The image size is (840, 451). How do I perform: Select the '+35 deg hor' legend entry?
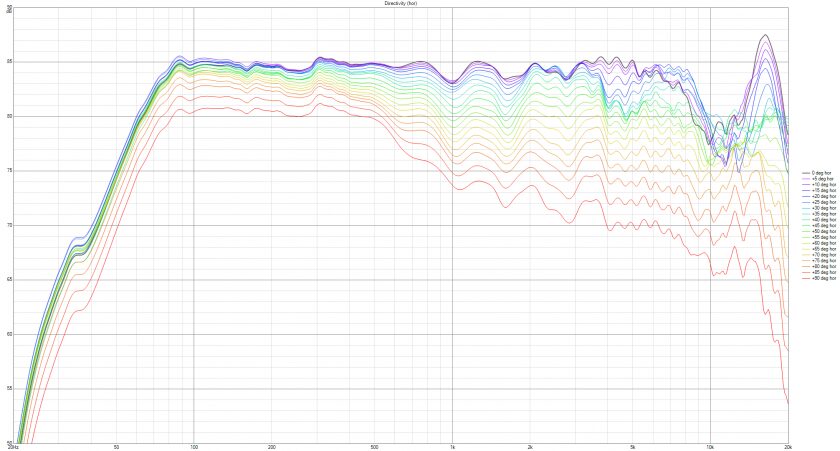click(x=820, y=214)
